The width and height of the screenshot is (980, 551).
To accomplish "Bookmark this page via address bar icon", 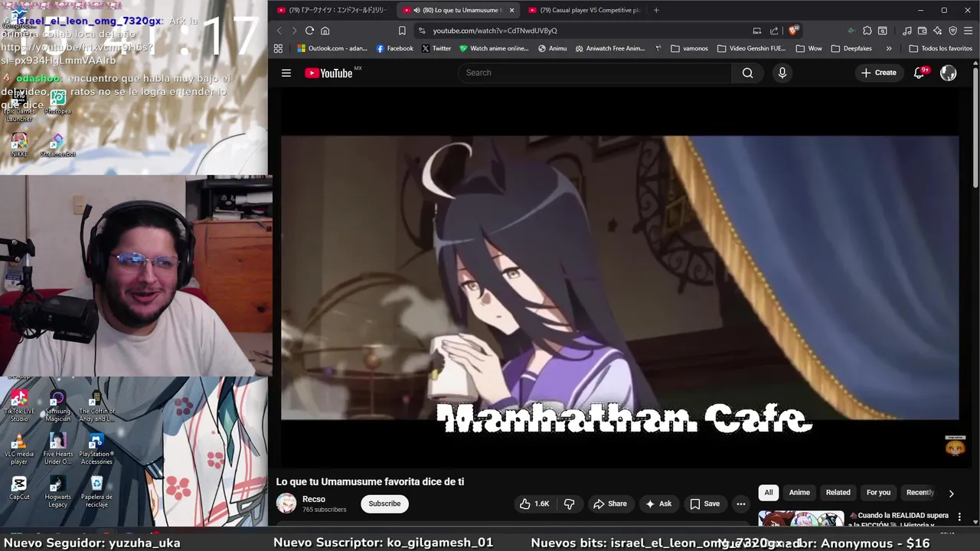I will (x=402, y=31).
